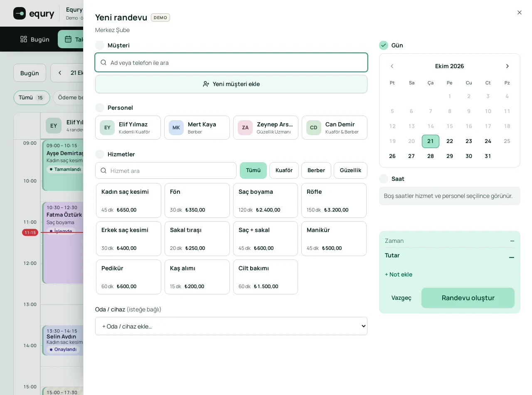Viewport: 532px width, 395px height.
Task: Filter services by Kuaför
Action: [x=284, y=170]
